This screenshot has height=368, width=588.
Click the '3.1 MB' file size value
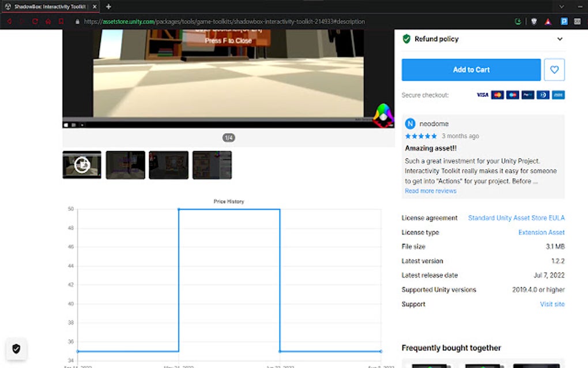(555, 247)
